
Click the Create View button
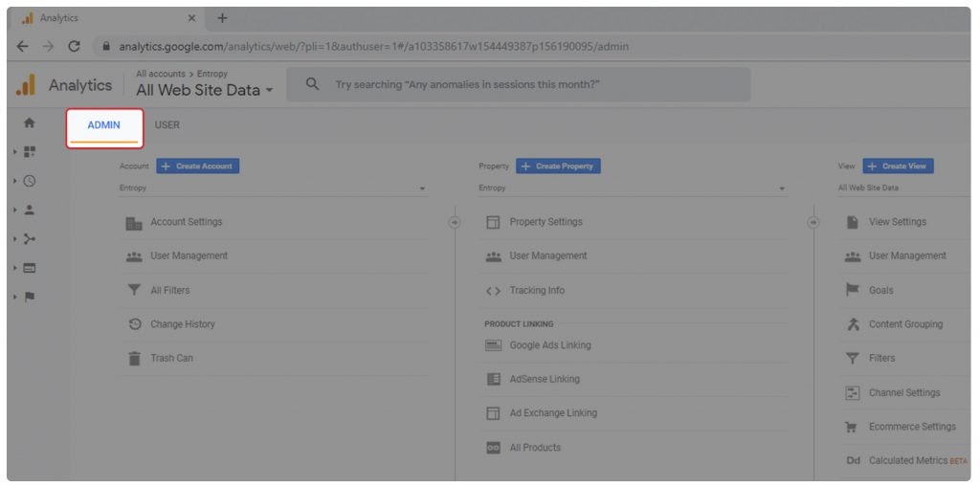pyautogui.click(x=898, y=166)
